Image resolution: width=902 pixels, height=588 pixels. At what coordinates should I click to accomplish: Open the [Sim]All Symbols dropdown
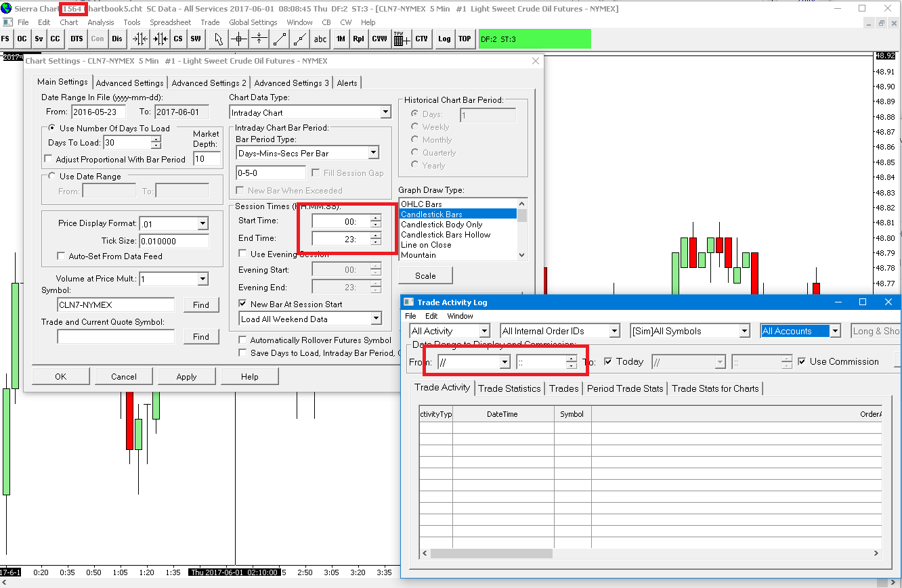[745, 331]
